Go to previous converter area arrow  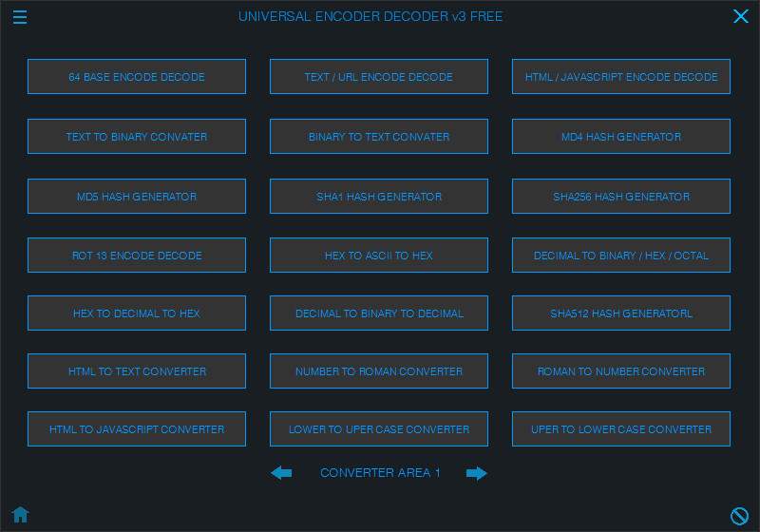(x=281, y=472)
